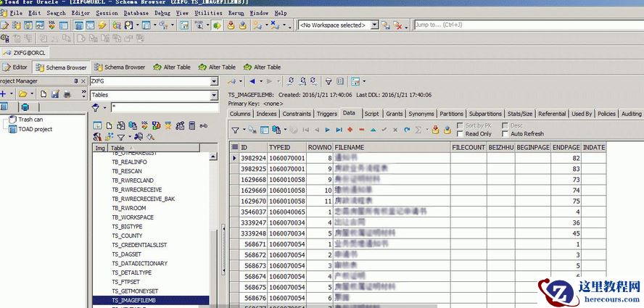644x308 pixels.
Task: Select the ZXFG@ORCL connection tab
Action: (25, 53)
